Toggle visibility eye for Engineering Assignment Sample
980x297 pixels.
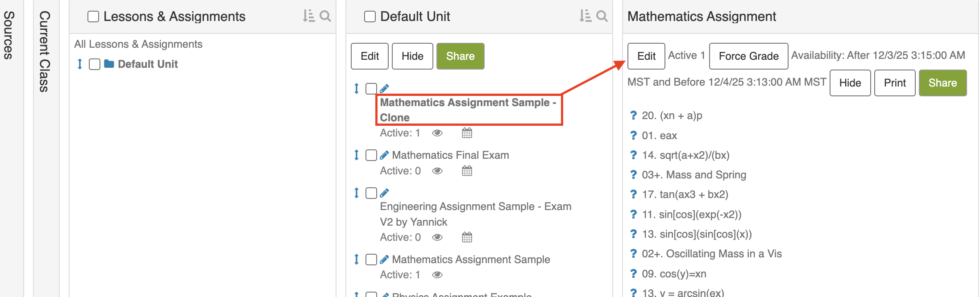(x=437, y=237)
